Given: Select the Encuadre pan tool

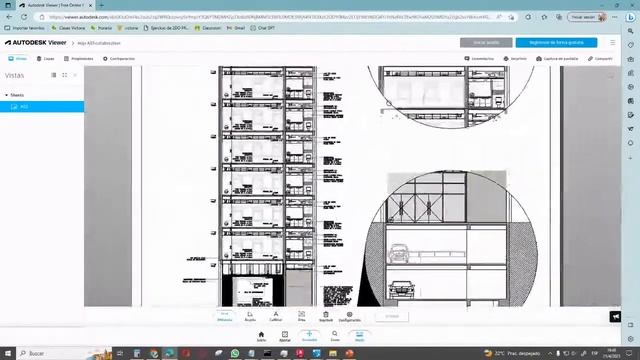Looking at the screenshot, I should coord(309,336).
